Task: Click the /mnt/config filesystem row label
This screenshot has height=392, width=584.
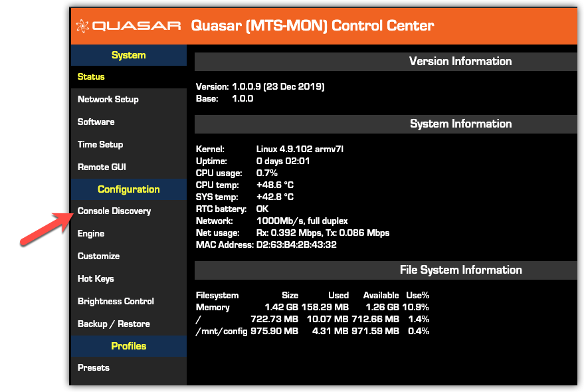Action: click(x=222, y=332)
